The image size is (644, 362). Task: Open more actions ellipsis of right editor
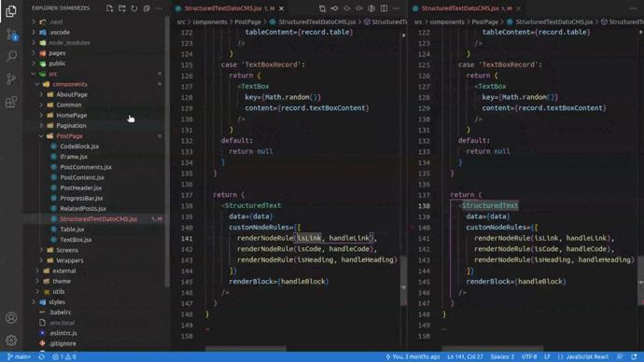click(x=633, y=8)
